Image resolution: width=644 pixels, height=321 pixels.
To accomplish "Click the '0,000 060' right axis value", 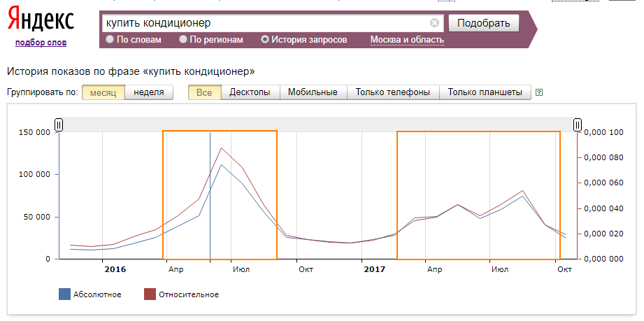I will [603, 183].
